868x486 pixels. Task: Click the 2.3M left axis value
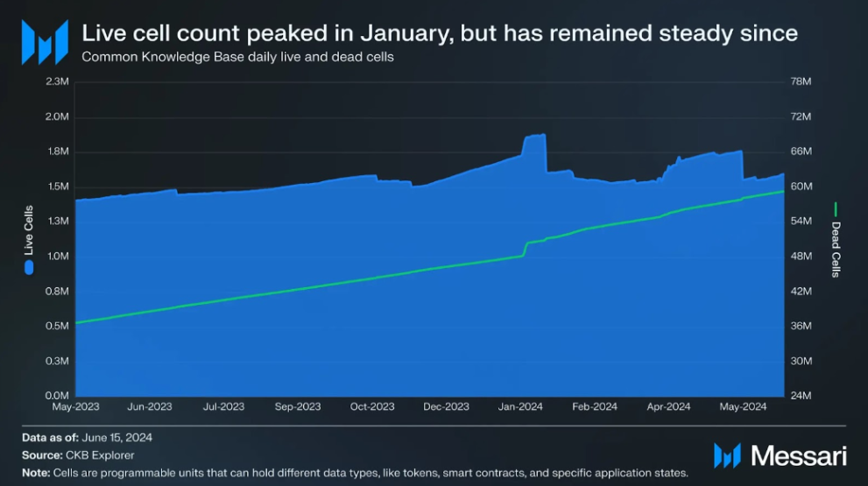57,81
